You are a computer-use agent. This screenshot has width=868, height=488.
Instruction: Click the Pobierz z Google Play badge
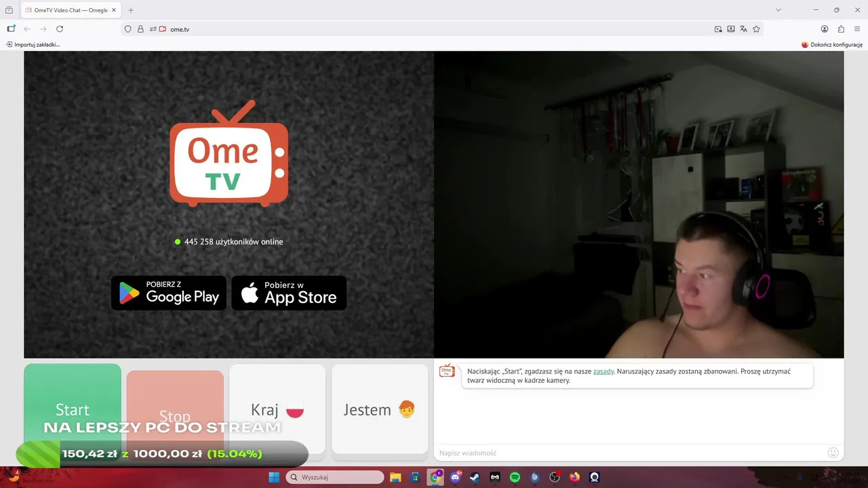pyautogui.click(x=169, y=293)
